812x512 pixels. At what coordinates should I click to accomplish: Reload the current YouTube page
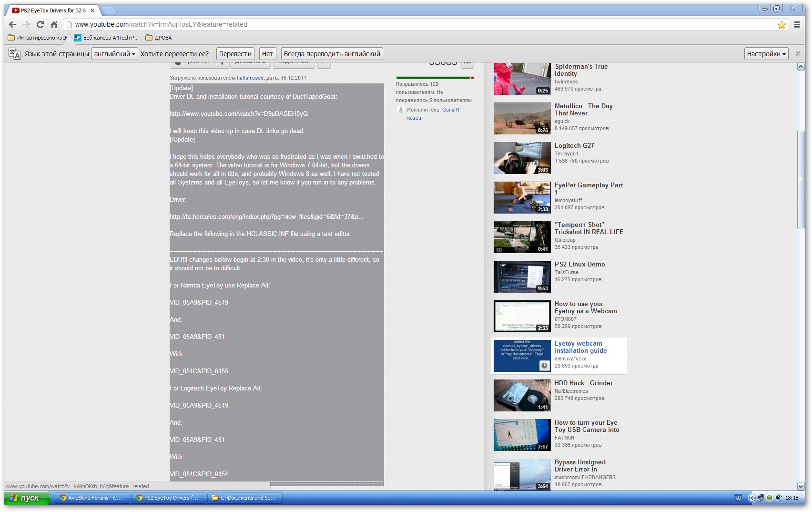click(40, 24)
